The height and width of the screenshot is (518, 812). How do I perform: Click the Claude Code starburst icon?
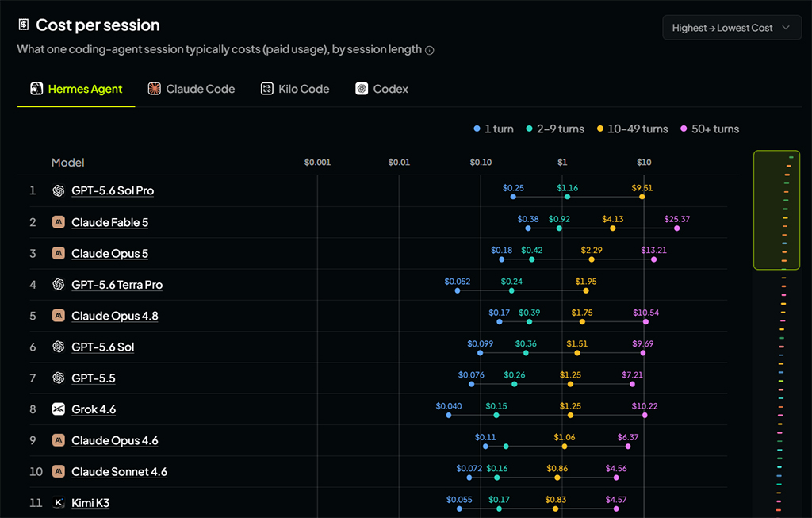(x=155, y=89)
